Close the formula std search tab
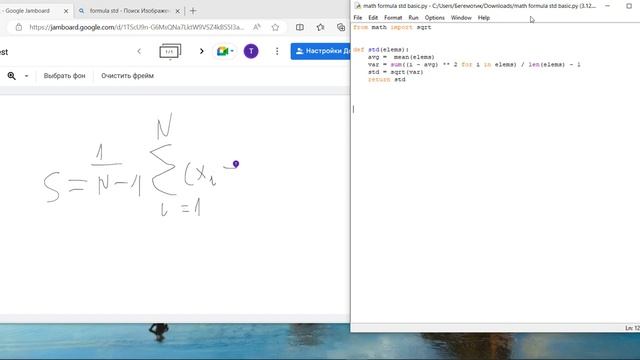The image size is (640, 360). pos(178,11)
